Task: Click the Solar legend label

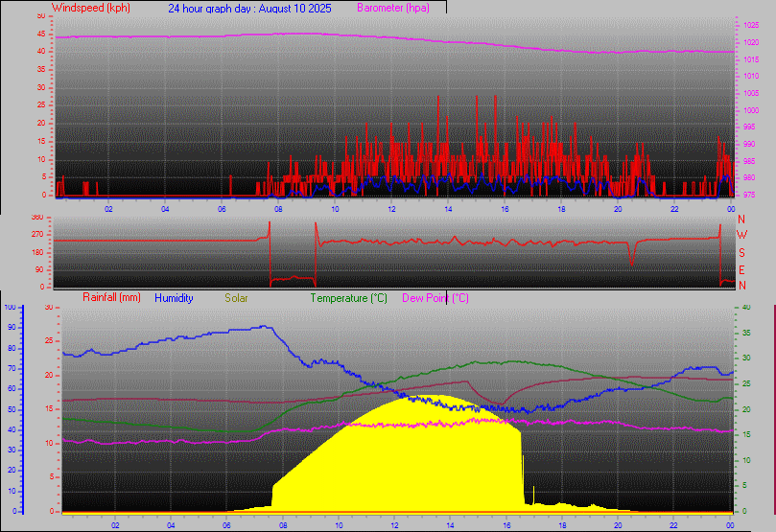Action: [x=236, y=298]
